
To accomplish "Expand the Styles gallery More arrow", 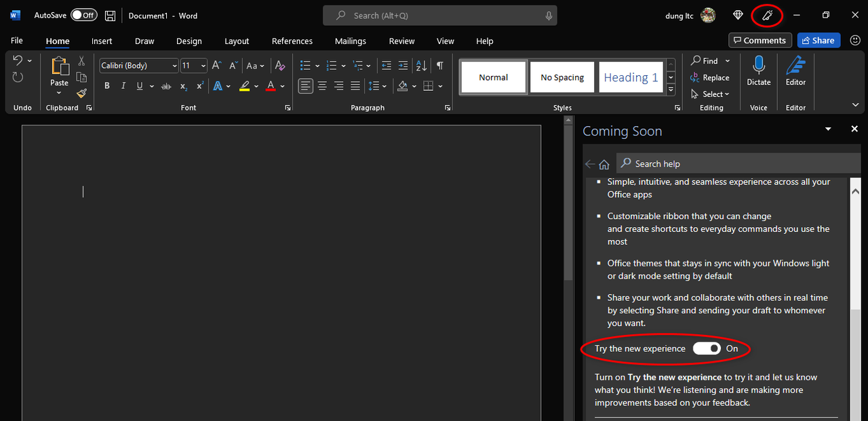I will pos(671,89).
